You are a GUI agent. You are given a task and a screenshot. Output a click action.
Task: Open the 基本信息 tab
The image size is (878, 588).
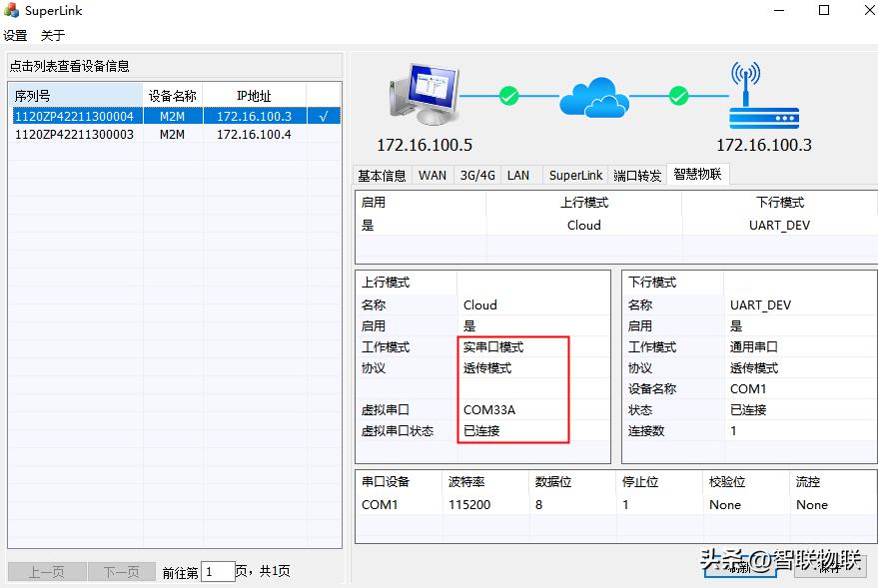coord(382,175)
